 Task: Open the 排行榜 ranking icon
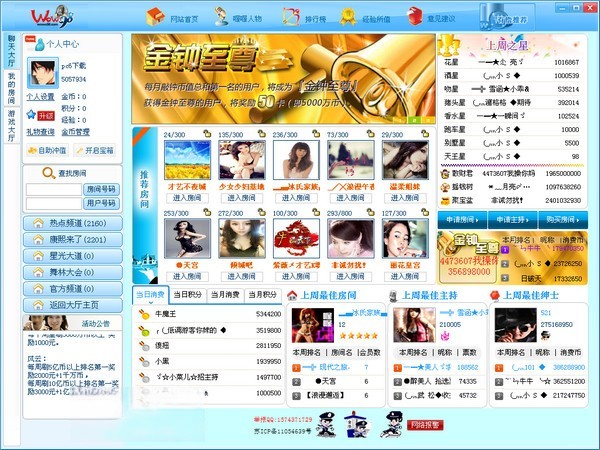(x=291, y=16)
